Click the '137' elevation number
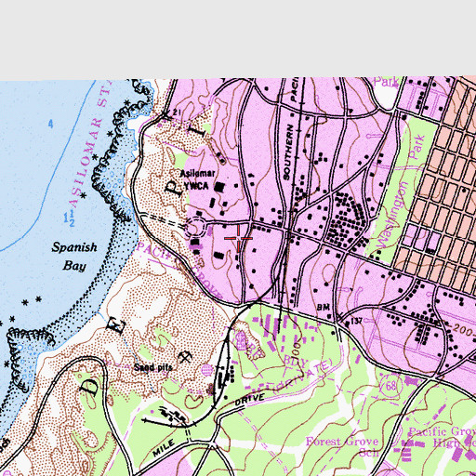 click(x=357, y=321)
